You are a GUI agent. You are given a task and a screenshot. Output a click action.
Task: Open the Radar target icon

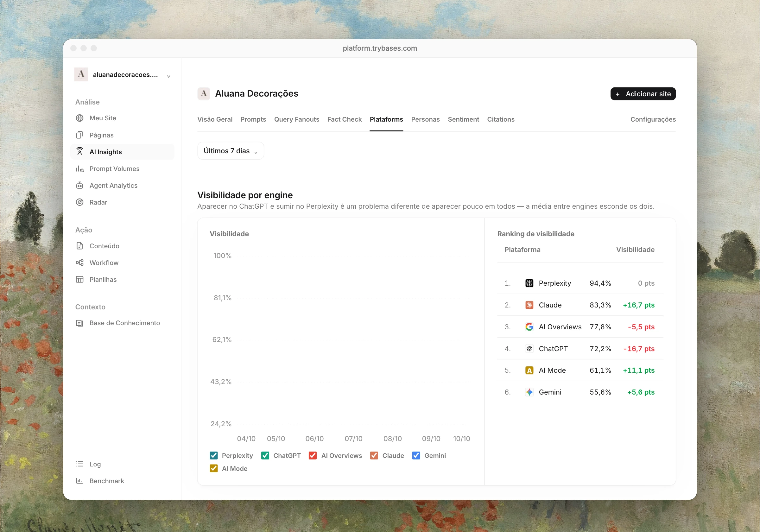click(79, 202)
